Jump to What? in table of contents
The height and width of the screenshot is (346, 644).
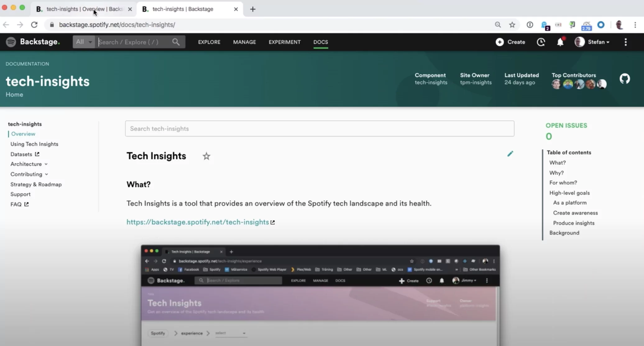pyautogui.click(x=557, y=163)
